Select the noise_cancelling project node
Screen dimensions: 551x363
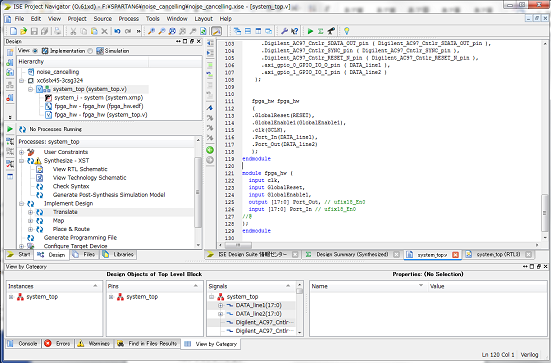coord(58,72)
